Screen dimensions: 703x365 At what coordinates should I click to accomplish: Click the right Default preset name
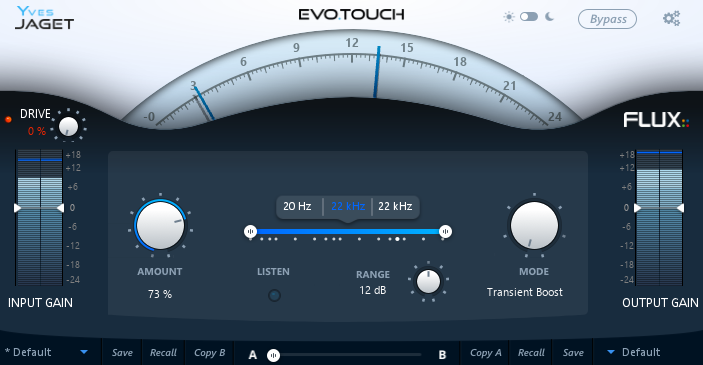(x=641, y=352)
